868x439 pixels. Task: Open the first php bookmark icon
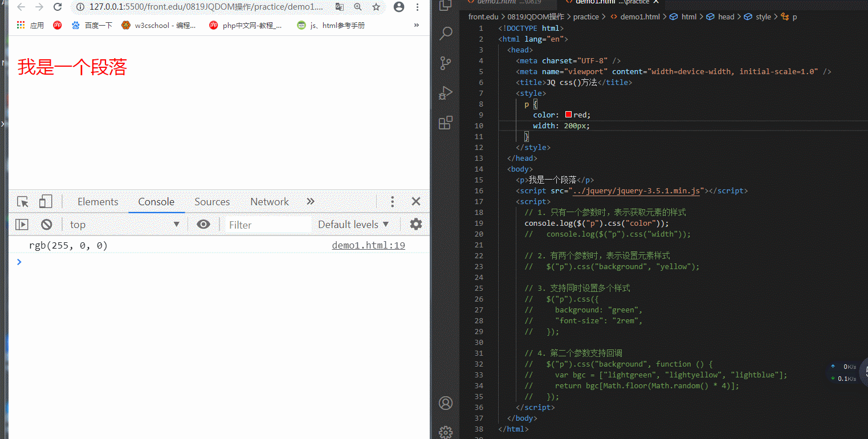[58, 25]
